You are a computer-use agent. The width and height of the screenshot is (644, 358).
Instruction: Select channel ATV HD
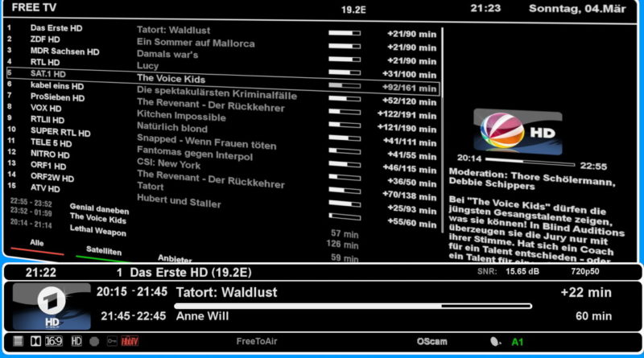click(x=45, y=188)
